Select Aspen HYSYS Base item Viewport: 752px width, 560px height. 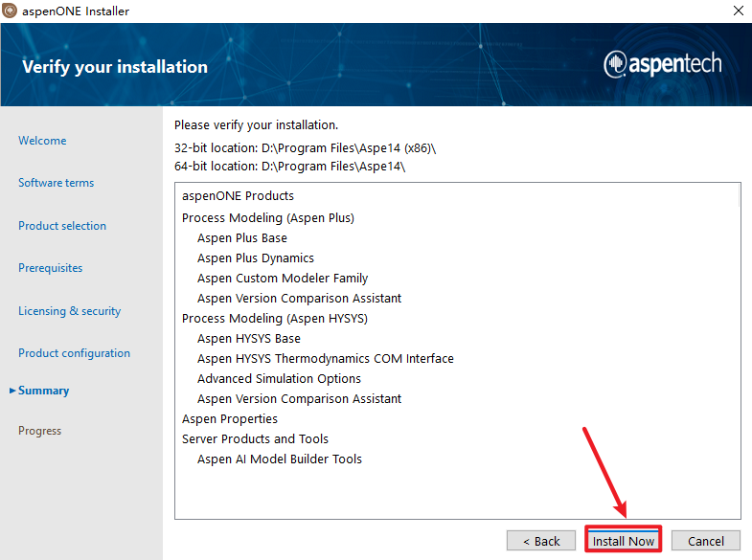pyautogui.click(x=249, y=339)
